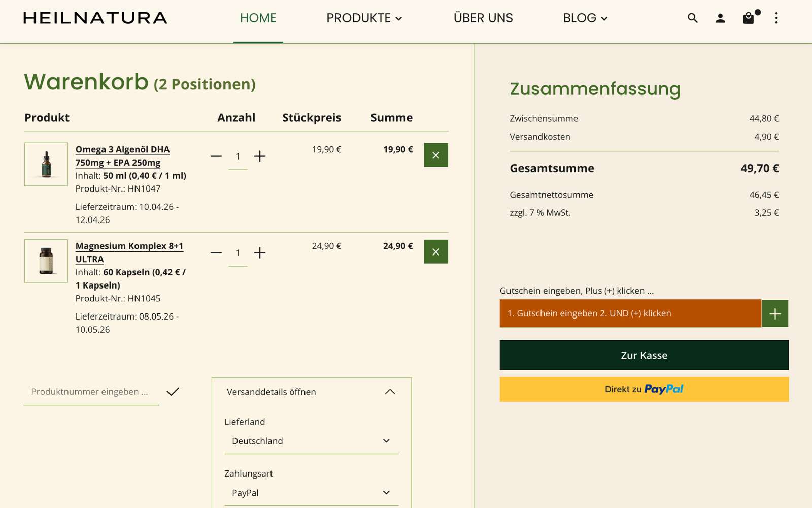Click the Gutschein eingeben input field
This screenshot has height=508, width=812.
click(x=630, y=313)
